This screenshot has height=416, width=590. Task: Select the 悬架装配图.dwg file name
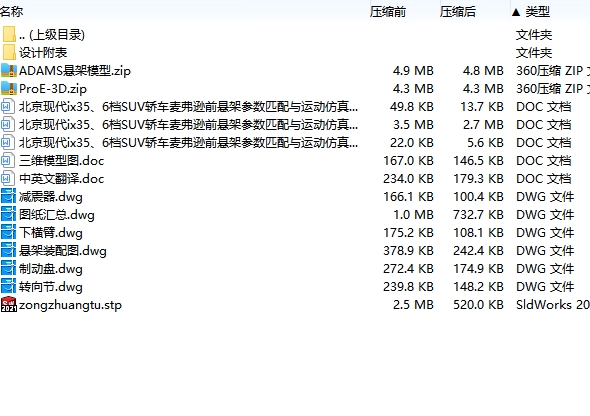point(63,251)
